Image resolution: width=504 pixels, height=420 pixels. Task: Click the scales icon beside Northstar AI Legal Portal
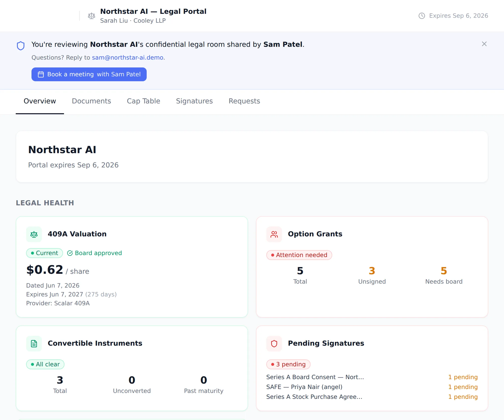pos(91,16)
